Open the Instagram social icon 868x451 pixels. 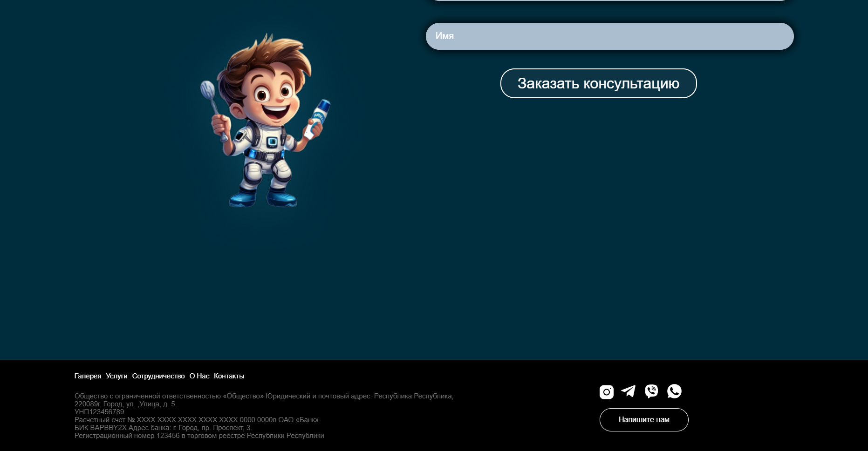tap(606, 392)
